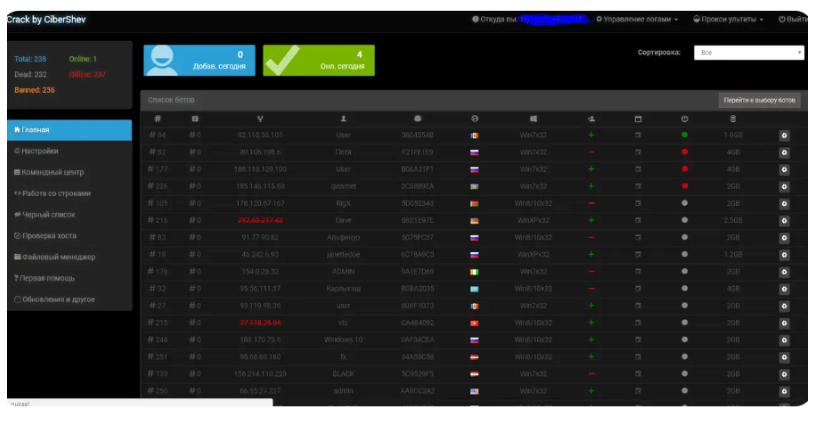Image resolution: width=818 pixels, height=421 pixels.
Task: Click the username BLACK cell
Action: [x=343, y=374]
